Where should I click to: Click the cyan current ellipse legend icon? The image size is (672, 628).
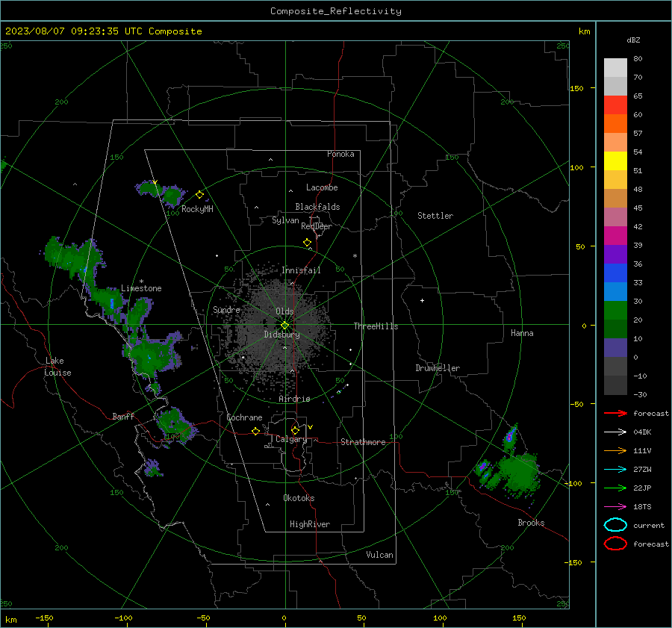pyautogui.click(x=615, y=525)
